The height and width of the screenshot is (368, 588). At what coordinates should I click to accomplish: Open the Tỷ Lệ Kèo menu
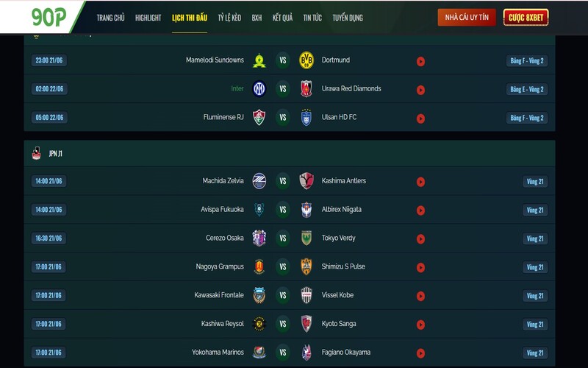click(x=229, y=18)
